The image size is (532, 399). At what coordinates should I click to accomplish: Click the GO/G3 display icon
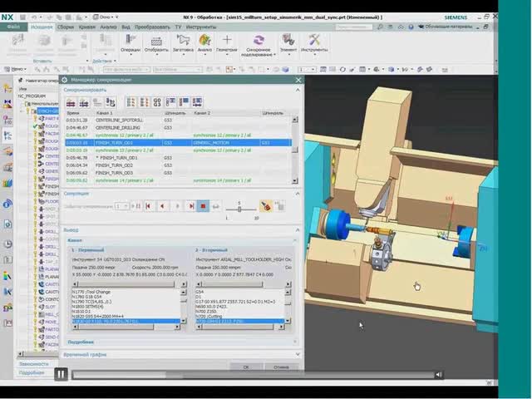[x=157, y=102]
